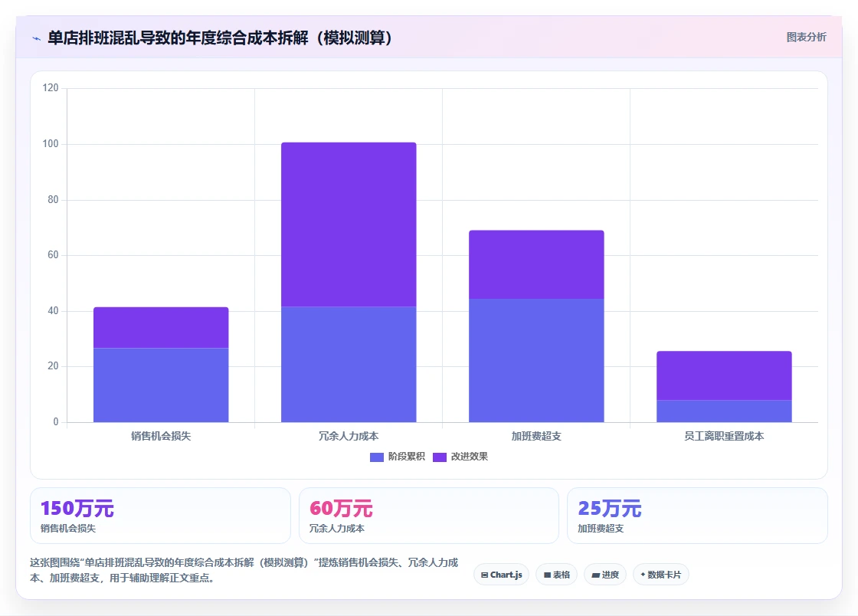
Task: Click the 冗余人力成本 caption under 60万元
Action: (336, 529)
